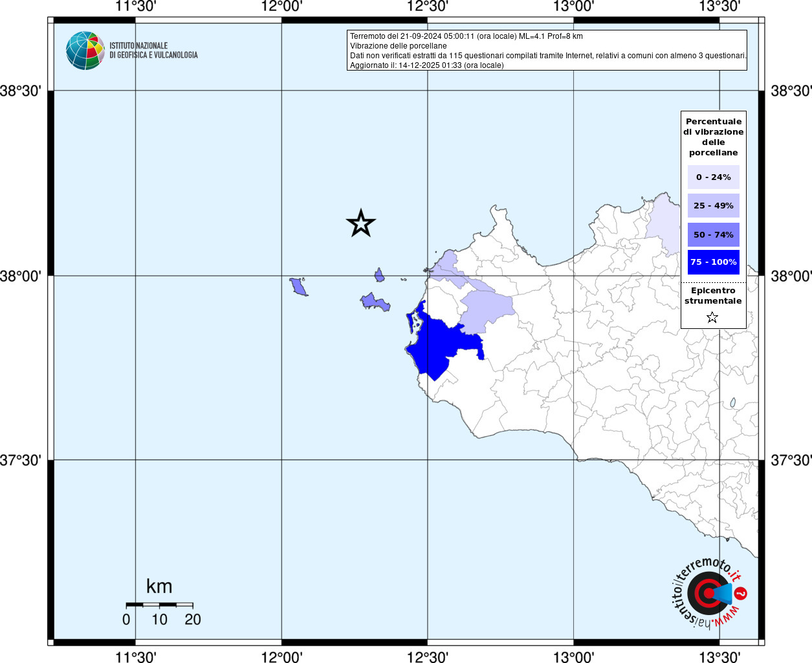Click the bottom axis label 13°30'
Image resolution: width=812 pixels, height=663 pixels.
click(720, 657)
